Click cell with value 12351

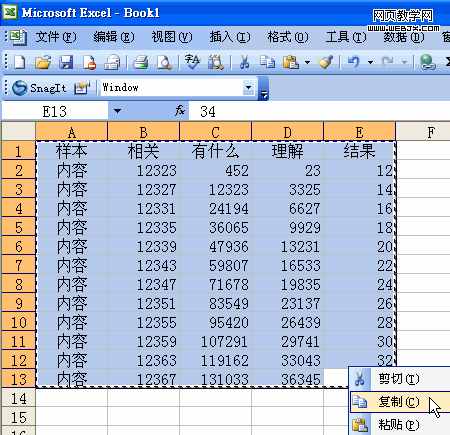[144, 303]
